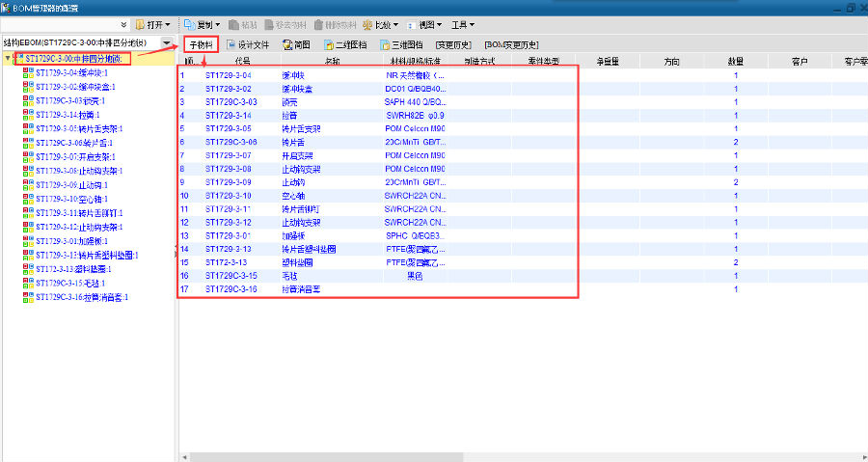Select the 子物料 tab

(202, 44)
